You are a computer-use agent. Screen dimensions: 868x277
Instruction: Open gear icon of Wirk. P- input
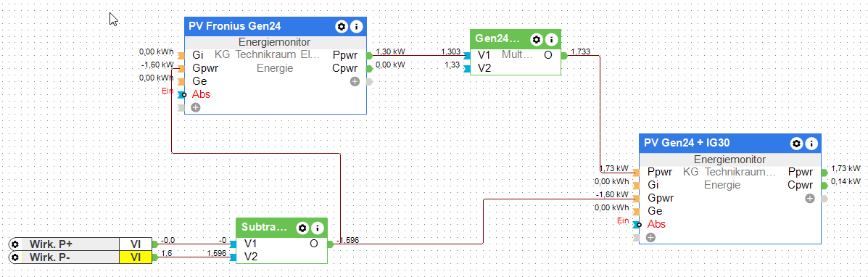[15, 257]
